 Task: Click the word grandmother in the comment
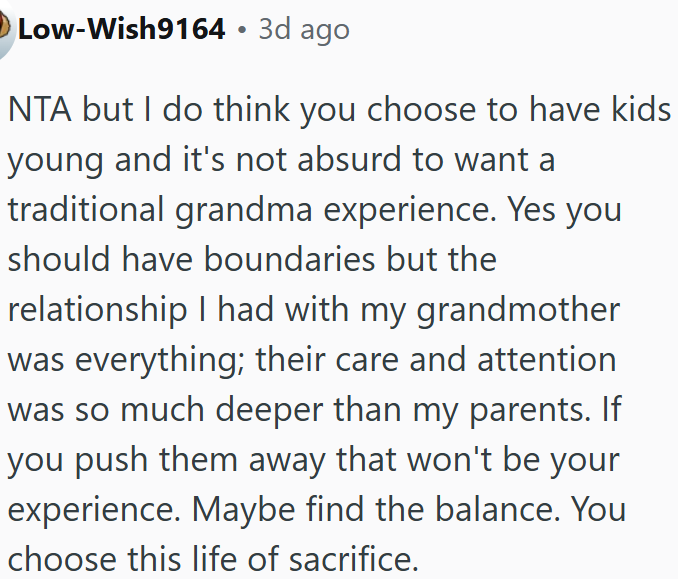(x=518, y=310)
